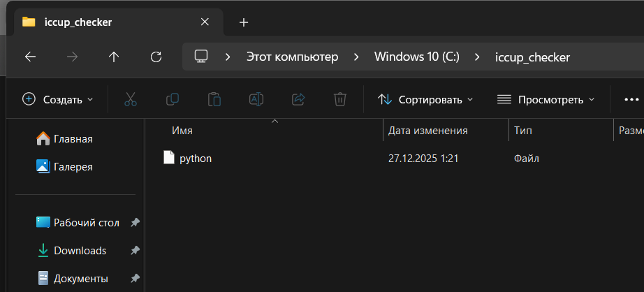The width and height of the screenshot is (644, 292).
Task: Click the Delete trash can icon
Action: point(340,99)
